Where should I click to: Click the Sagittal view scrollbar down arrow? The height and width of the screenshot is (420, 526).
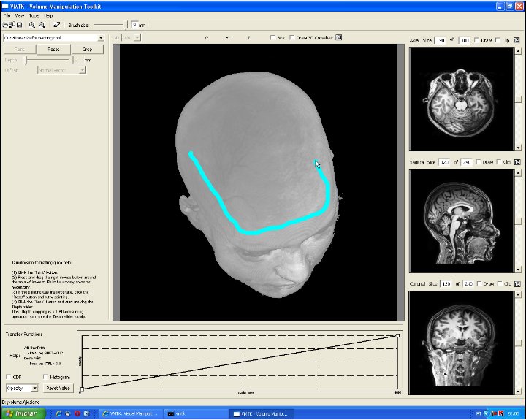click(x=518, y=270)
